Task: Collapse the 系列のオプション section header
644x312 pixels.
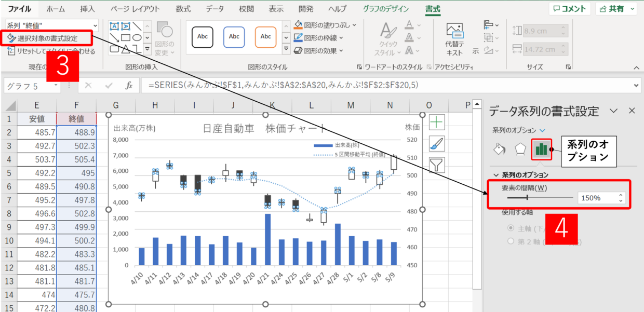Action: tap(520, 175)
